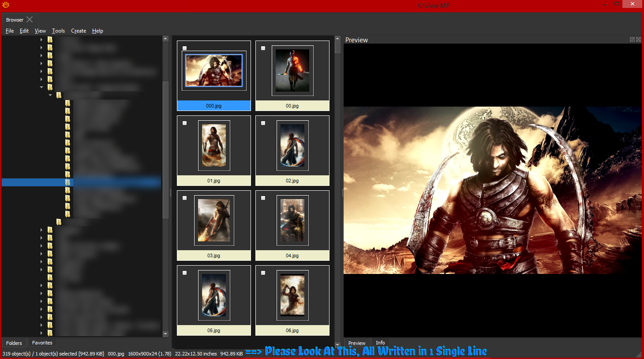Switch to the Folders tab
This screenshot has height=359, width=644.
[x=14, y=343]
